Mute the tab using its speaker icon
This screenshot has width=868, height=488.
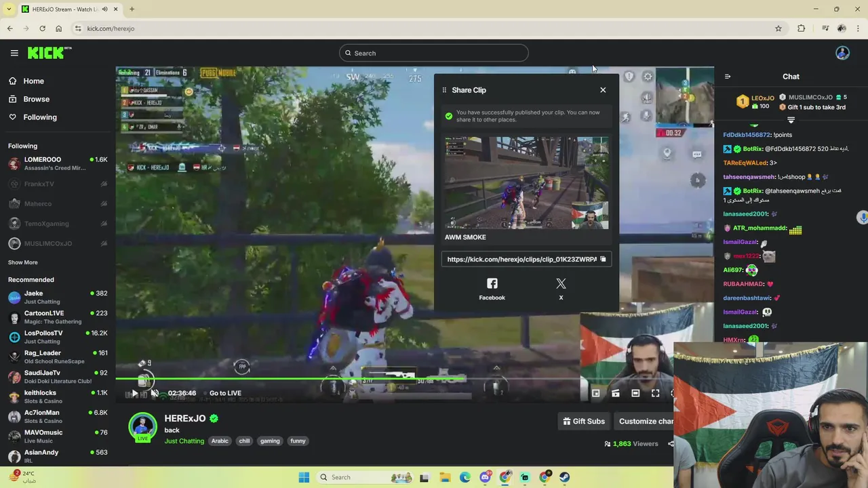(104, 9)
